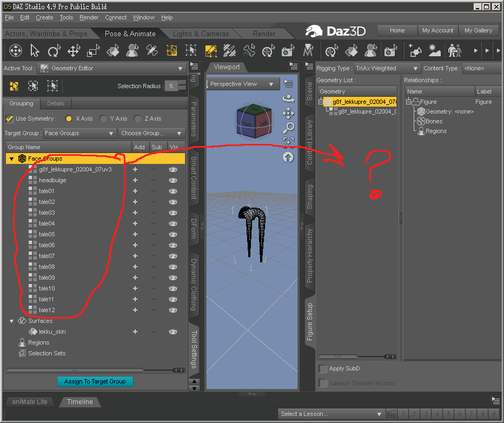
Task: Click the viewport view cube
Action: click(254, 121)
